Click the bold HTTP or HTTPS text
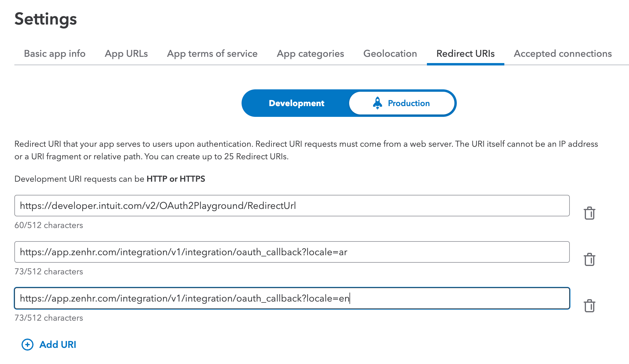The height and width of the screenshot is (364, 629). (176, 179)
